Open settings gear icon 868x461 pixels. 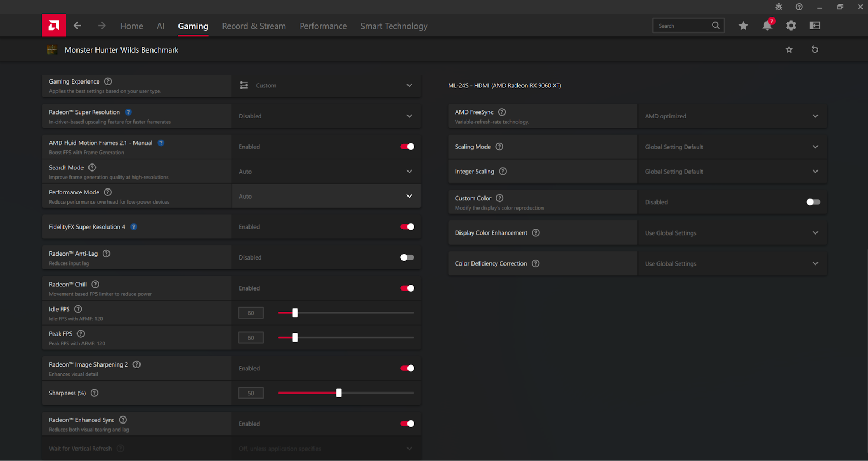point(791,26)
